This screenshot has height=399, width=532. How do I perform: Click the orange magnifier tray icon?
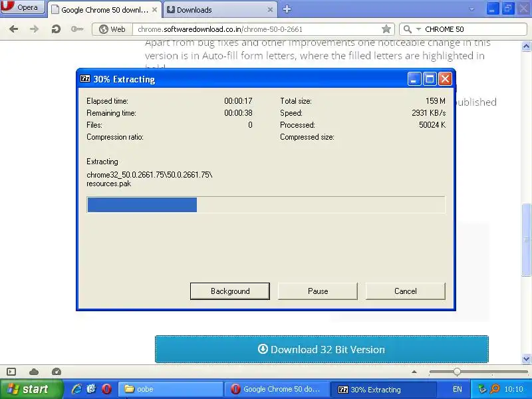coord(495,389)
